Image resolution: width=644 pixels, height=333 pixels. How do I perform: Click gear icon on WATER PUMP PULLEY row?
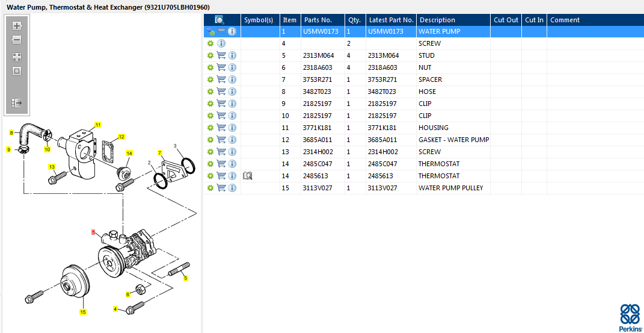(210, 188)
